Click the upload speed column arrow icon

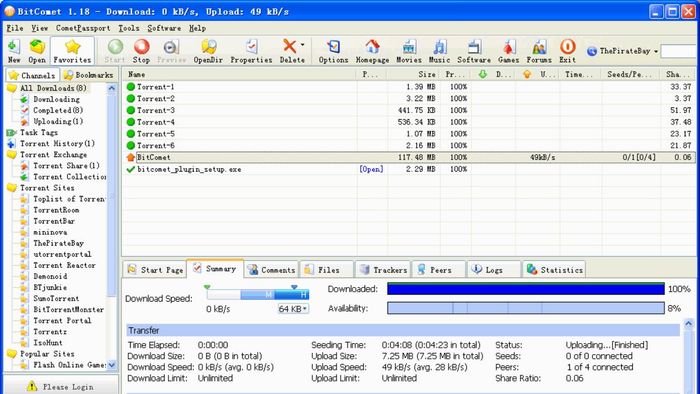pyautogui.click(x=527, y=75)
